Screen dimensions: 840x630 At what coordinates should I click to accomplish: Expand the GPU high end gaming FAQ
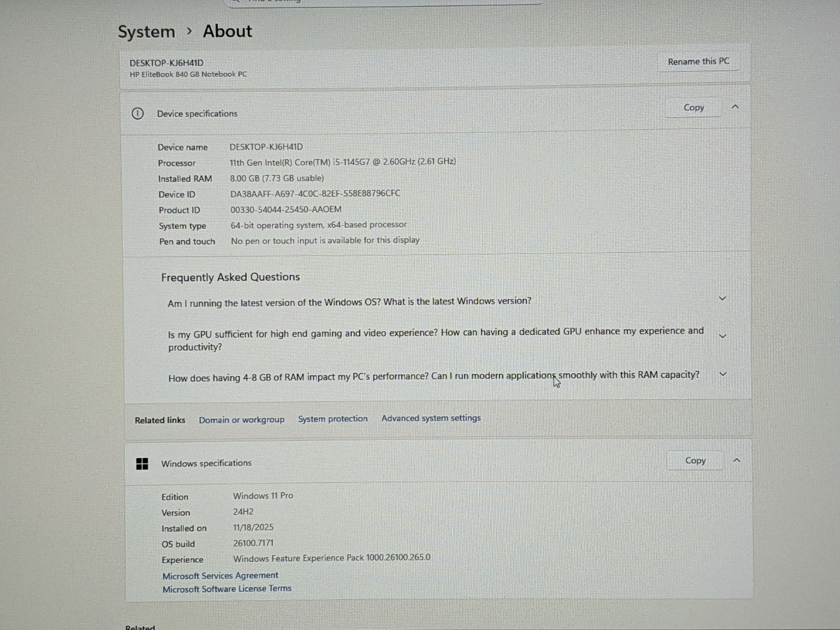point(722,336)
